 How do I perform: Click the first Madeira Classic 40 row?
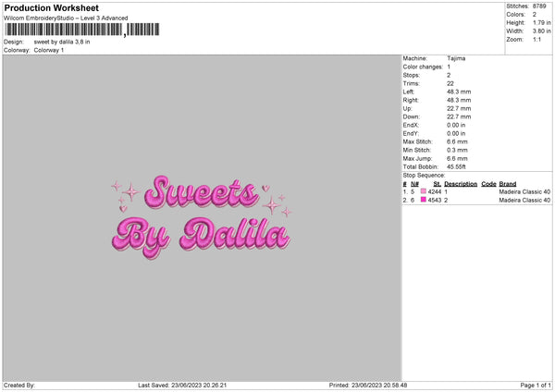coord(476,191)
